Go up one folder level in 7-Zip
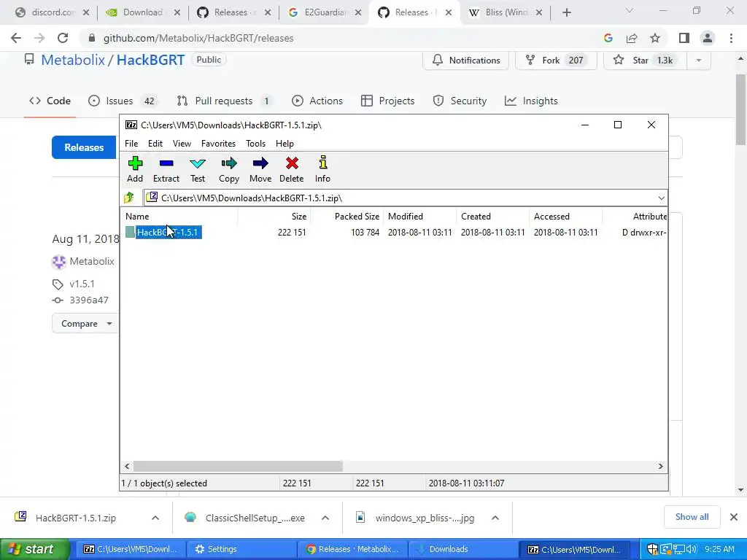747x560 pixels. coord(129,198)
